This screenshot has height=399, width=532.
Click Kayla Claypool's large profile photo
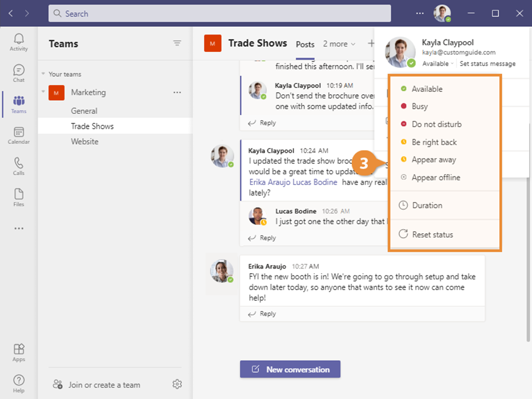click(x=400, y=52)
